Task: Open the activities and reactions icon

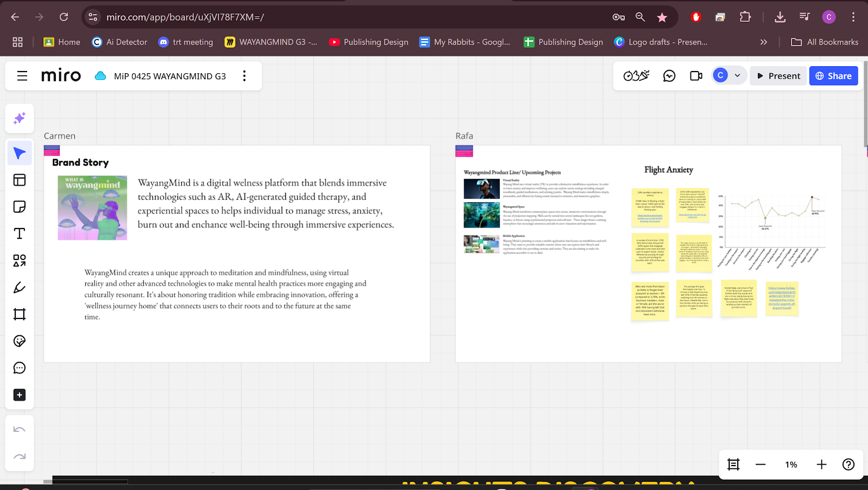Action: 636,76
